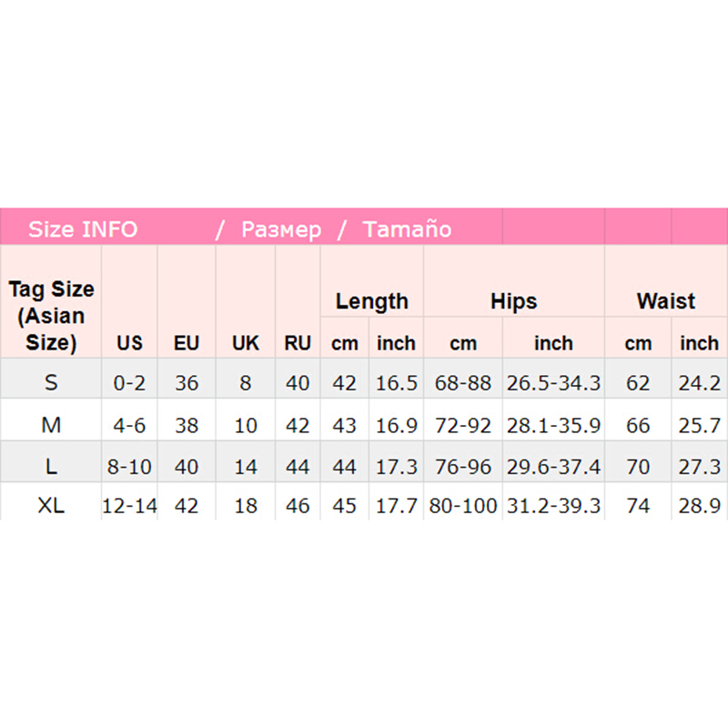Image resolution: width=728 pixels, height=728 pixels.
Task: Select the 72-92 hips cm cell
Action: (x=463, y=425)
